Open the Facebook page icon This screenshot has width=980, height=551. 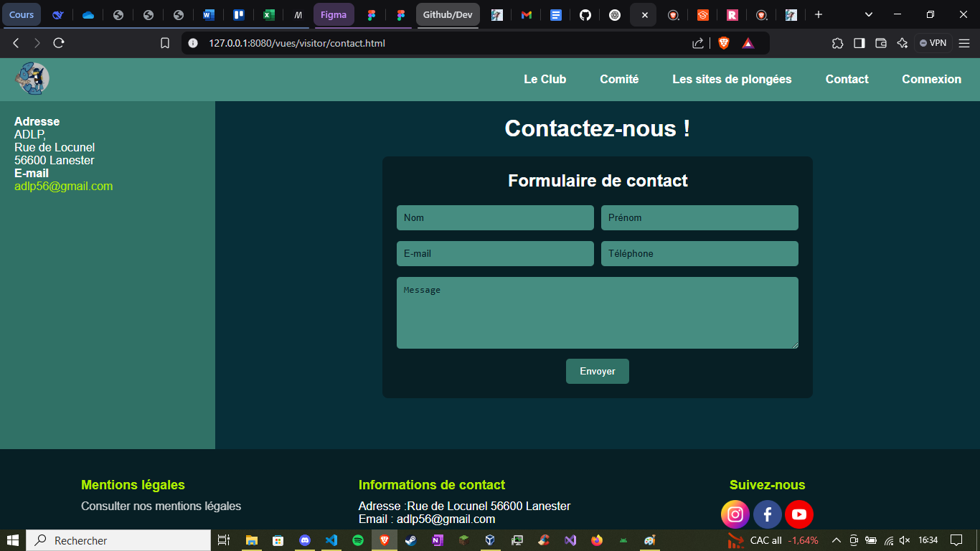pos(767,514)
